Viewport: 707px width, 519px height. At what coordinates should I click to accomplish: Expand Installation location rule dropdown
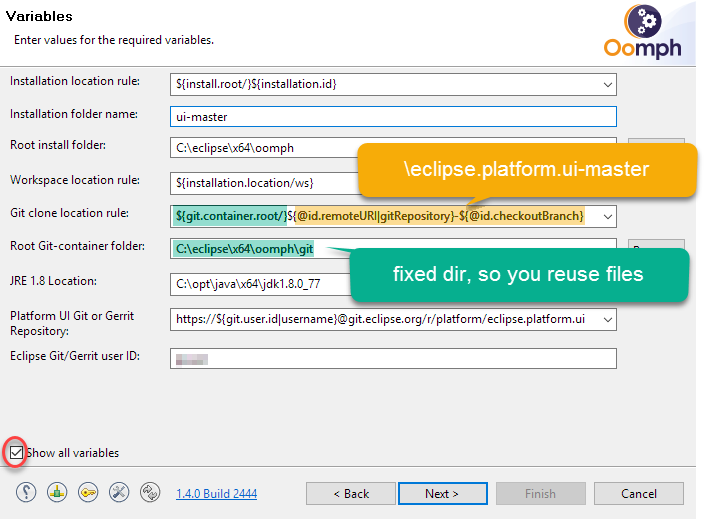[608, 84]
